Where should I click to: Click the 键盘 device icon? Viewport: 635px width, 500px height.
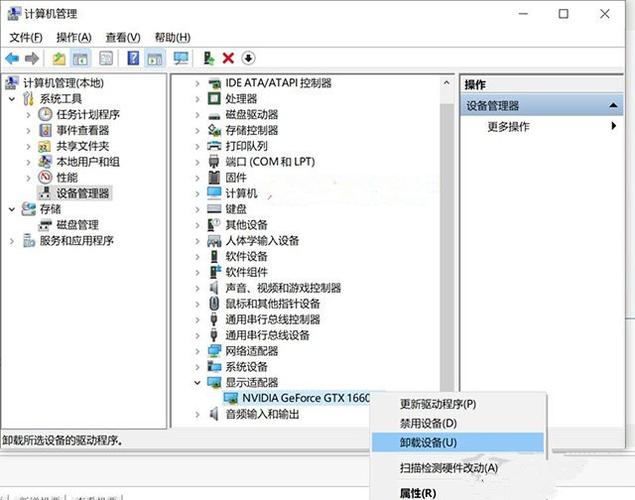[214, 209]
